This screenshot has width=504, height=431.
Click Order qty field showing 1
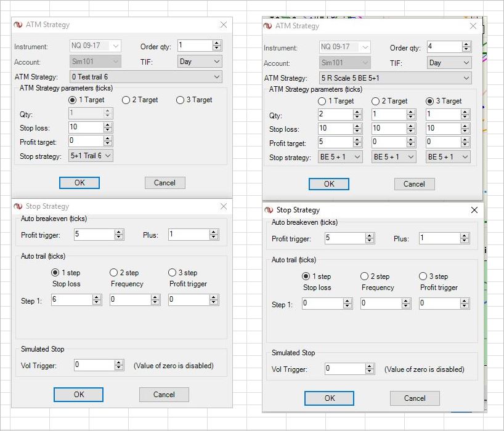point(195,46)
